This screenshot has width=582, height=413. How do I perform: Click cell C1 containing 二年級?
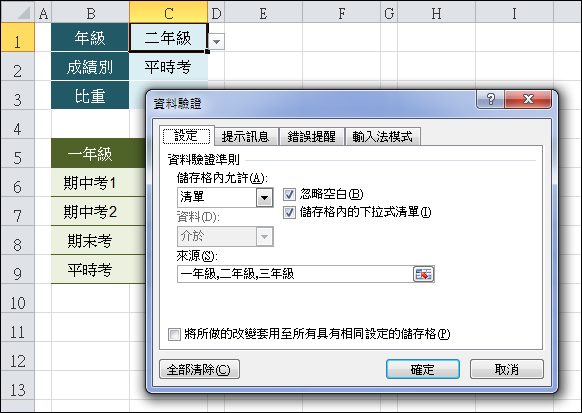coord(169,37)
